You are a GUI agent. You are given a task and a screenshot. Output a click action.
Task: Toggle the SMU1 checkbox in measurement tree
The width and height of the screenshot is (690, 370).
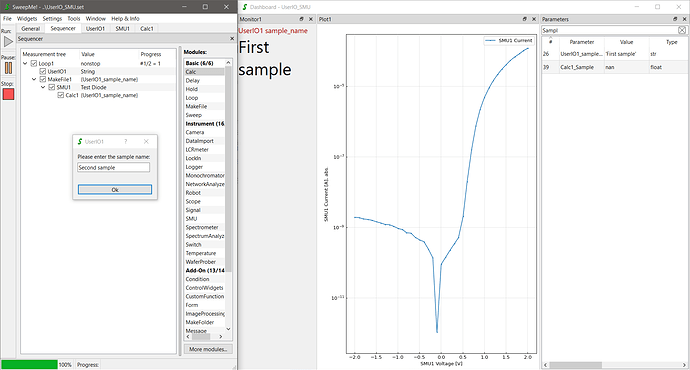click(51, 87)
